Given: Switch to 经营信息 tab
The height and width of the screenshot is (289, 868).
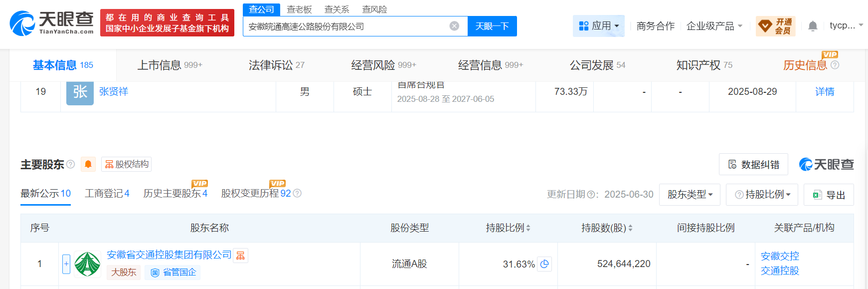Looking at the screenshot, I should point(491,65).
